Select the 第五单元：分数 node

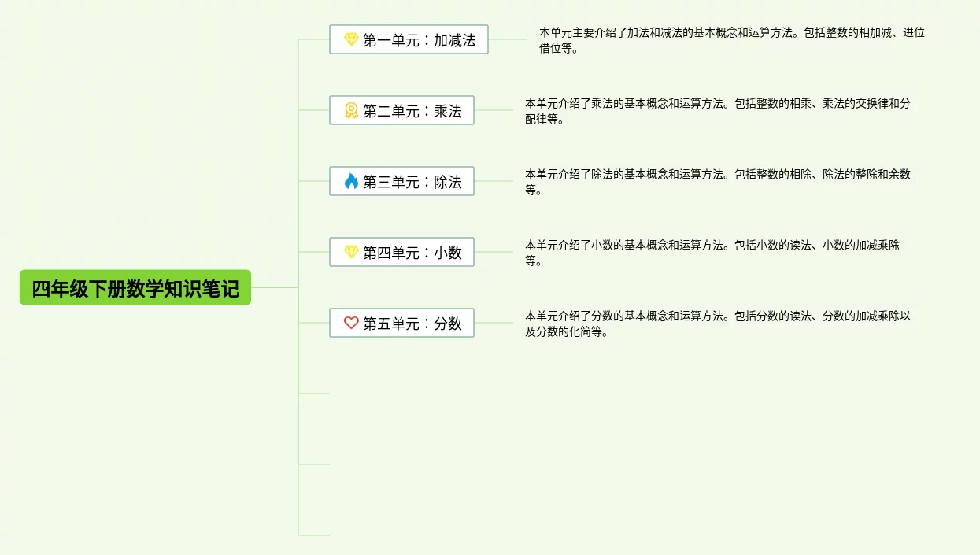click(x=401, y=323)
